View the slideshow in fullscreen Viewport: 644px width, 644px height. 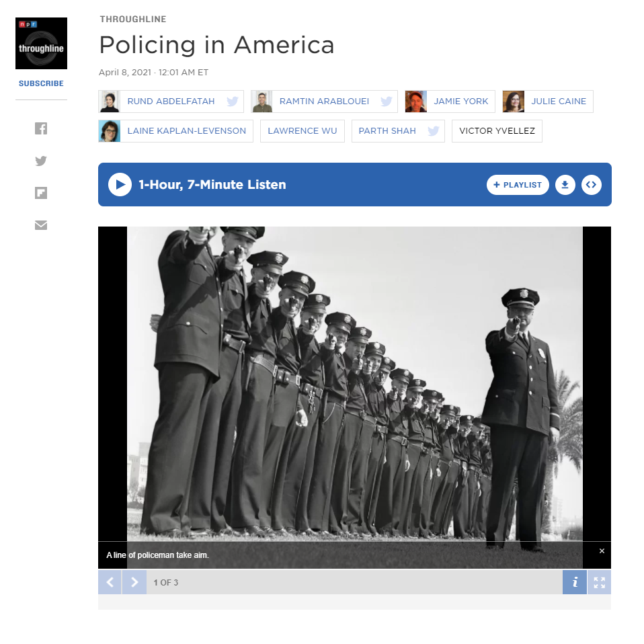(x=599, y=582)
